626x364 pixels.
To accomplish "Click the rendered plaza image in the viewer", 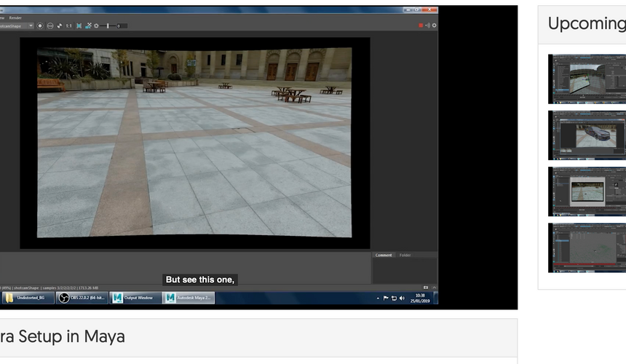I will [x=194, y=143].
